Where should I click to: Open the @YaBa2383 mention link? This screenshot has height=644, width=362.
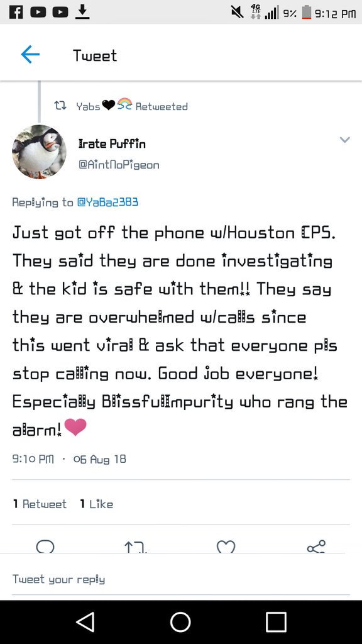coord(107,202)
